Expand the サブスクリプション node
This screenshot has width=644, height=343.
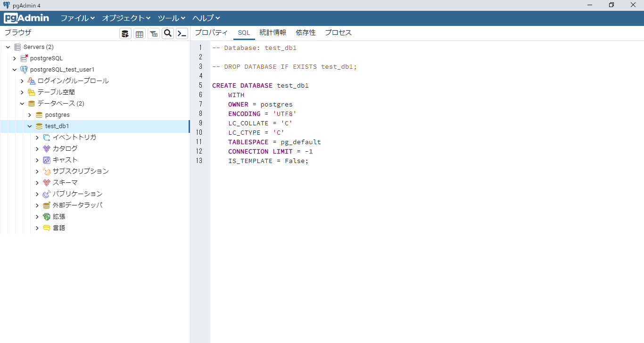[x=37, y=171]
